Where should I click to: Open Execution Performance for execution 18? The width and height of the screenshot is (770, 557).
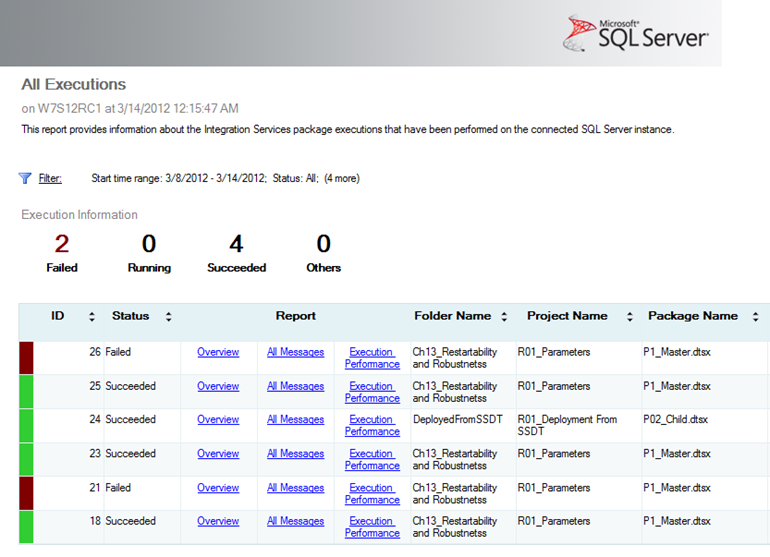click(x=372, y=527)
